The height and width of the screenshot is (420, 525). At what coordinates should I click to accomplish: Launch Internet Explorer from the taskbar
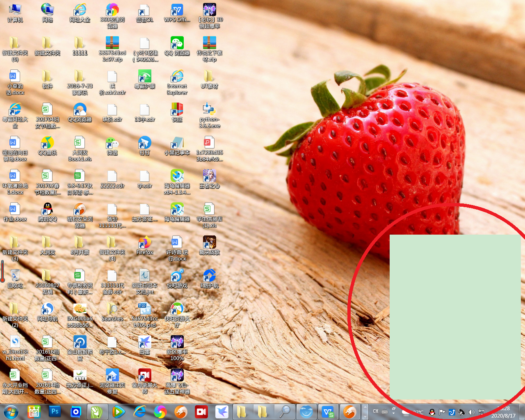coord(139,412)
